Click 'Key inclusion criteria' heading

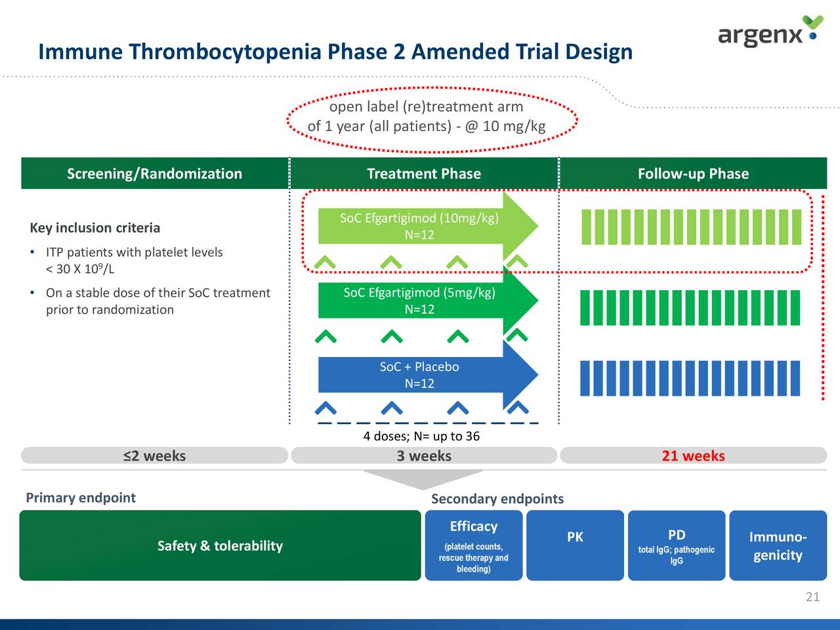click(95, 228)
